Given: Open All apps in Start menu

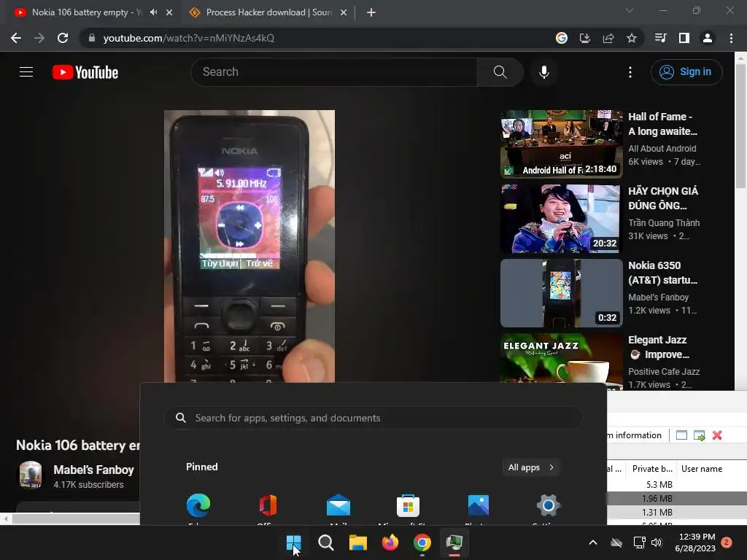Looking at the screenshot, I should 531,467.
